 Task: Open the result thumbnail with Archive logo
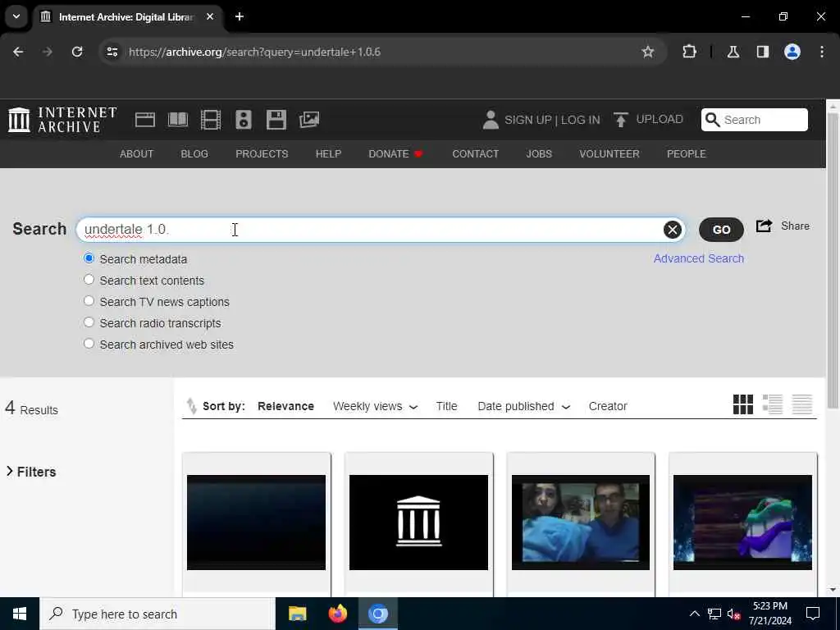tap(418, 523)
